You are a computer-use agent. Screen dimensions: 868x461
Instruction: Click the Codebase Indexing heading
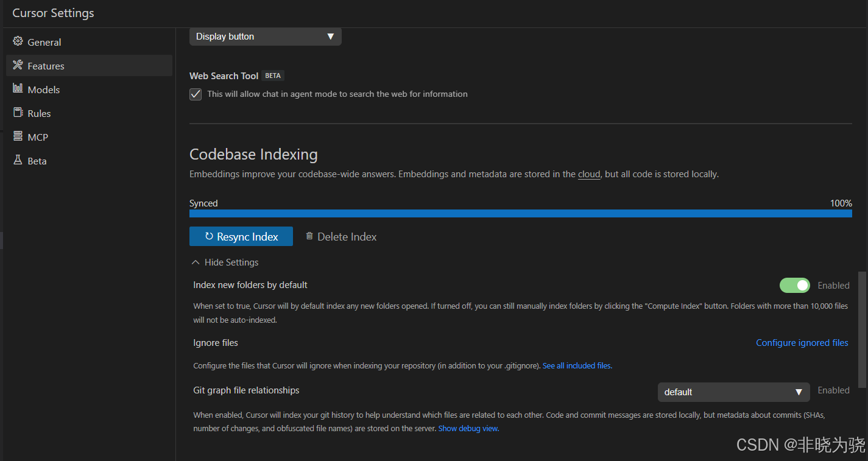(x=253, y=155)
